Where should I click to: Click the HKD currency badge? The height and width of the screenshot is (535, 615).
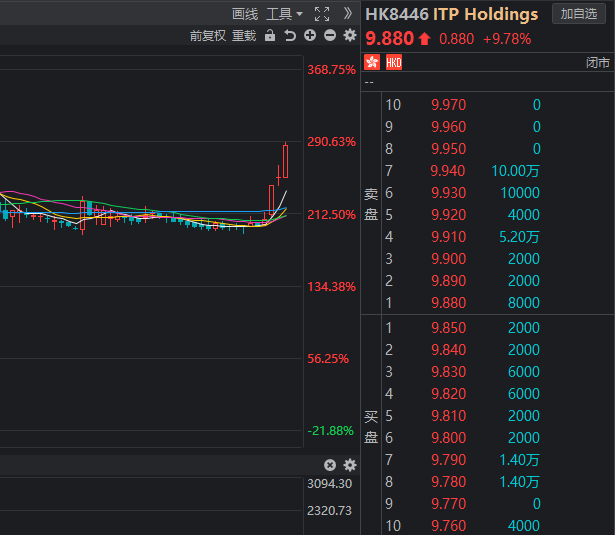point(394,62)
